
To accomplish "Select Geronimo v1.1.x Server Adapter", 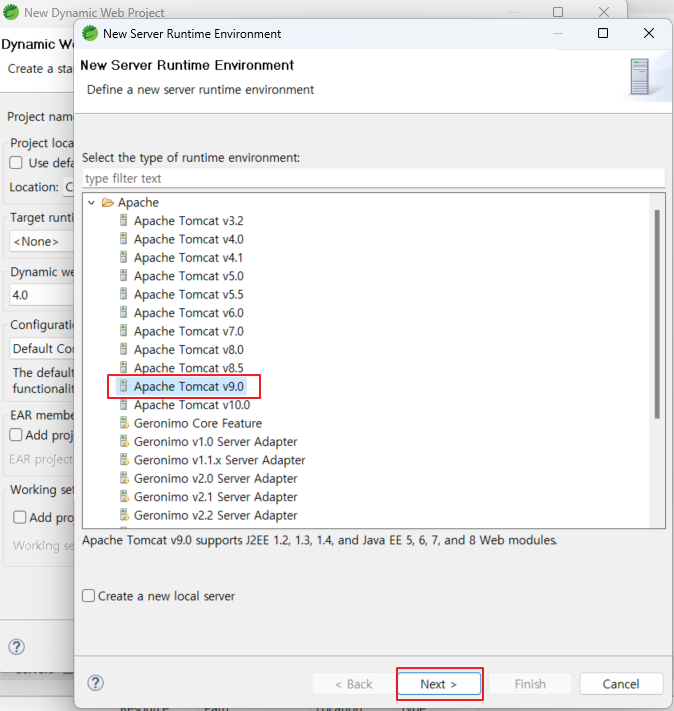I will tap(220, 460).
